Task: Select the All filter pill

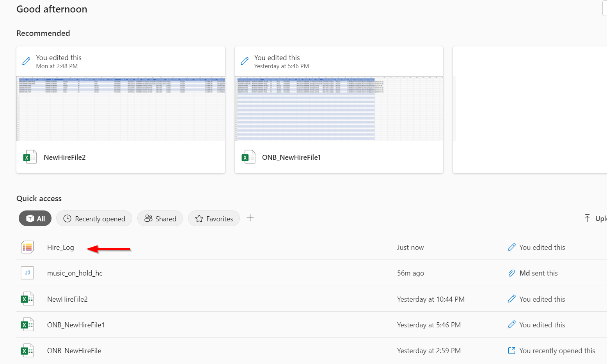Action: click(35, 218)
